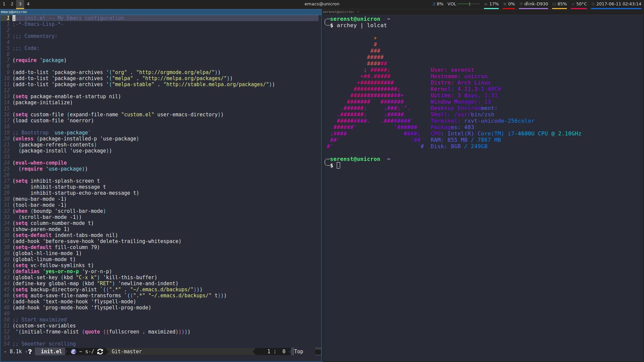Click the serenst@unicron terminal window title
This screenshot has height=362, width=644.
[x=341, y=12]
